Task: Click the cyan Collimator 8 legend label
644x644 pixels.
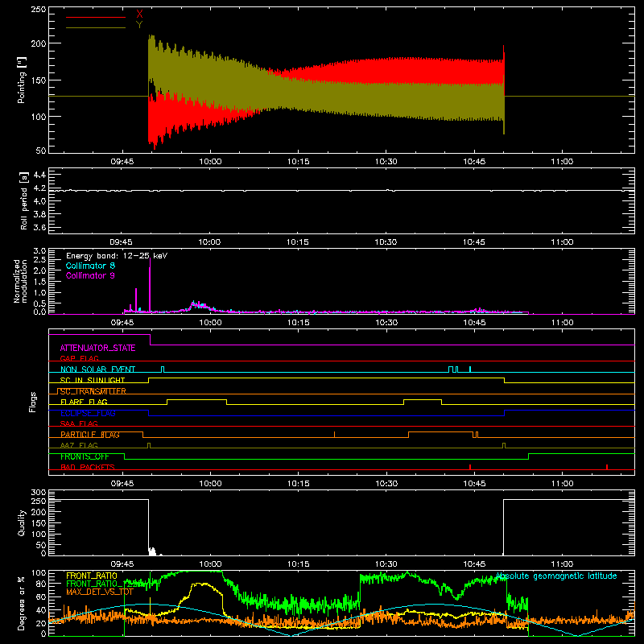Action: [x=90, y=266]
